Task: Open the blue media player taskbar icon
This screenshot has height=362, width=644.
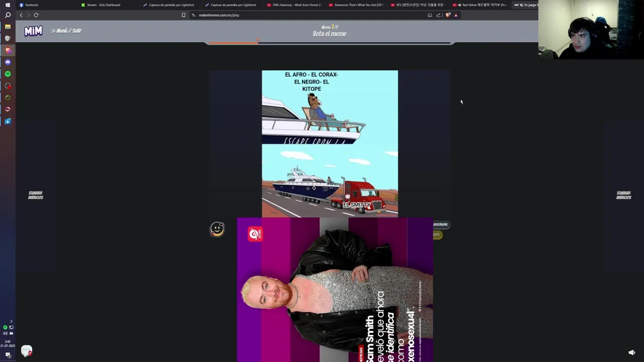Action: pyautogui.click(x=8, y=121)
